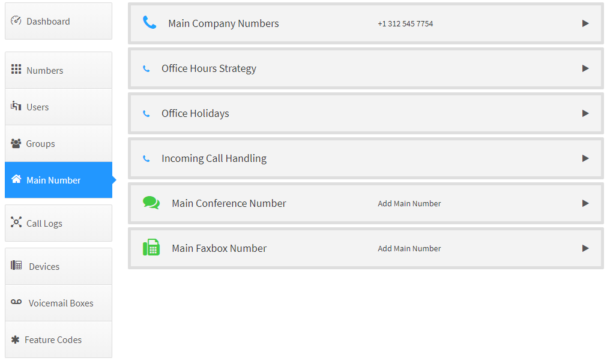Click the Main Faxbox Number title

click(219, 248)
